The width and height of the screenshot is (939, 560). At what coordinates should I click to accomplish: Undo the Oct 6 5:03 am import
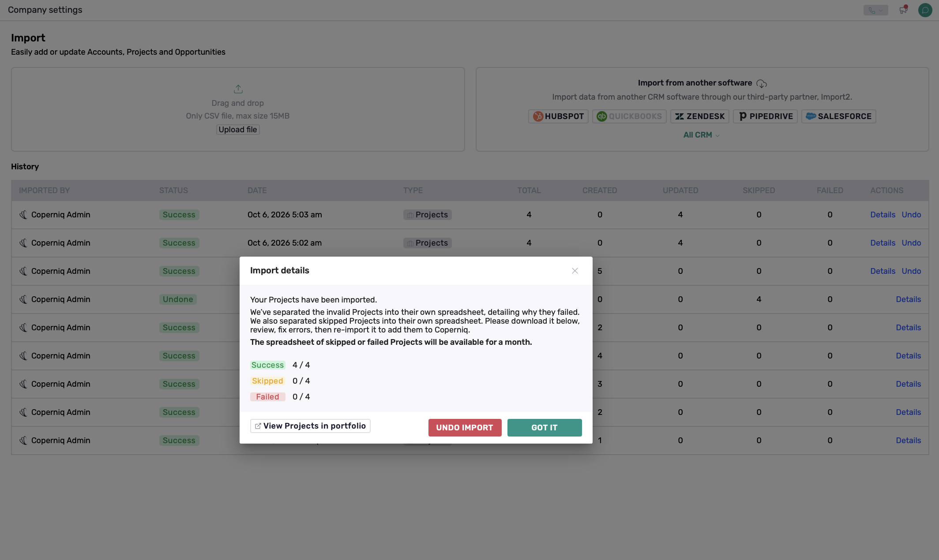pos(911,215)
